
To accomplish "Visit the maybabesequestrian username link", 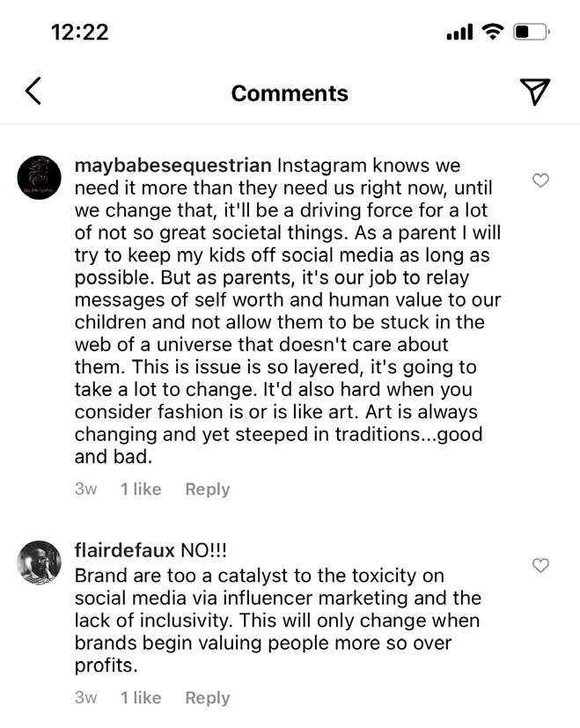I will coord(173,165).
